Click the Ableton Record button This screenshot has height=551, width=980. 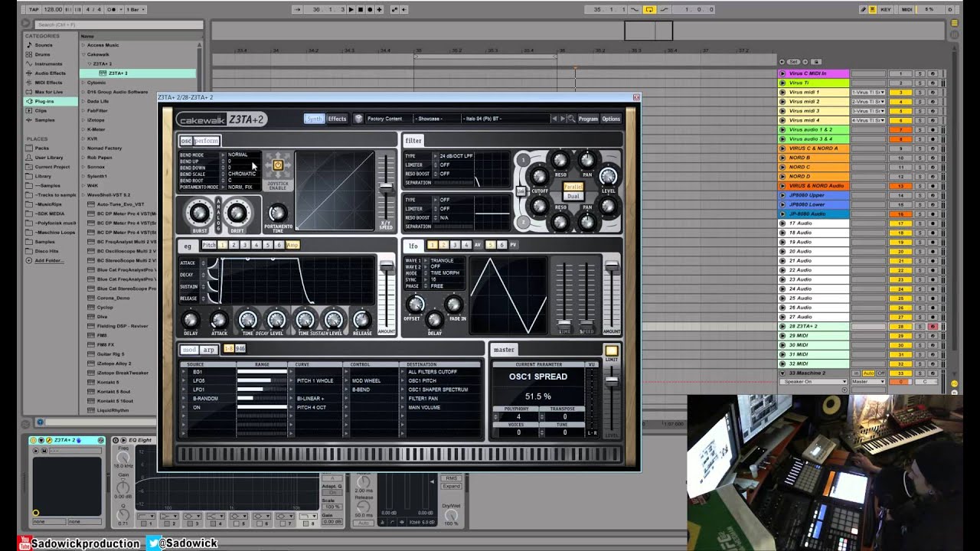pos(370,9)
